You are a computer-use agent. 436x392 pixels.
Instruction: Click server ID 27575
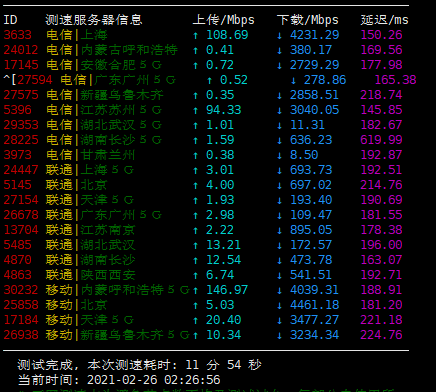21,95
